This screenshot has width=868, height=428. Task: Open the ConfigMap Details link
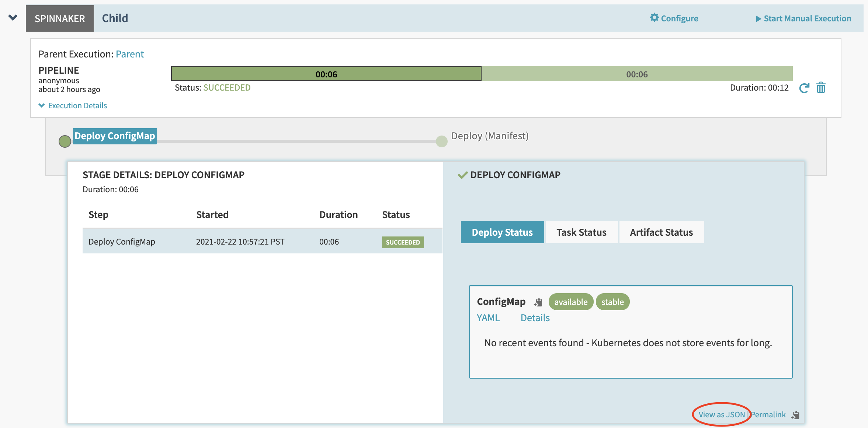(535, 318)
